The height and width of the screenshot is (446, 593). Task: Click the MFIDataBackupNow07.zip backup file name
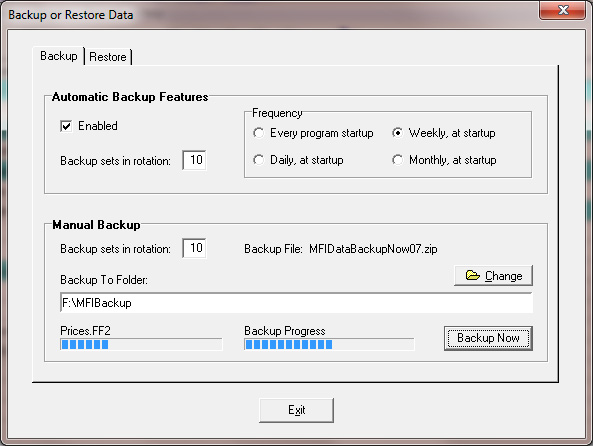373,249
